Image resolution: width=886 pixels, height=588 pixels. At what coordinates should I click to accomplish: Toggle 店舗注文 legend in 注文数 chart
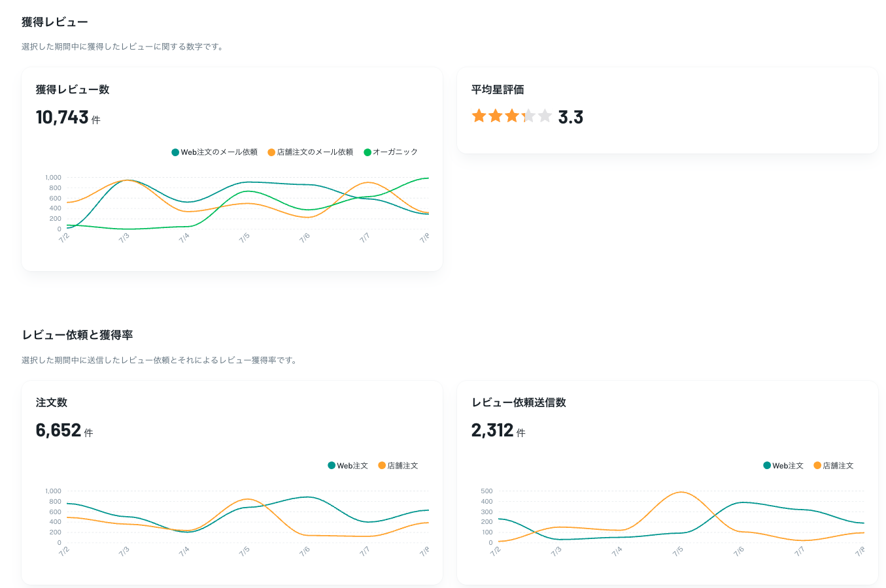click(398, 466)
